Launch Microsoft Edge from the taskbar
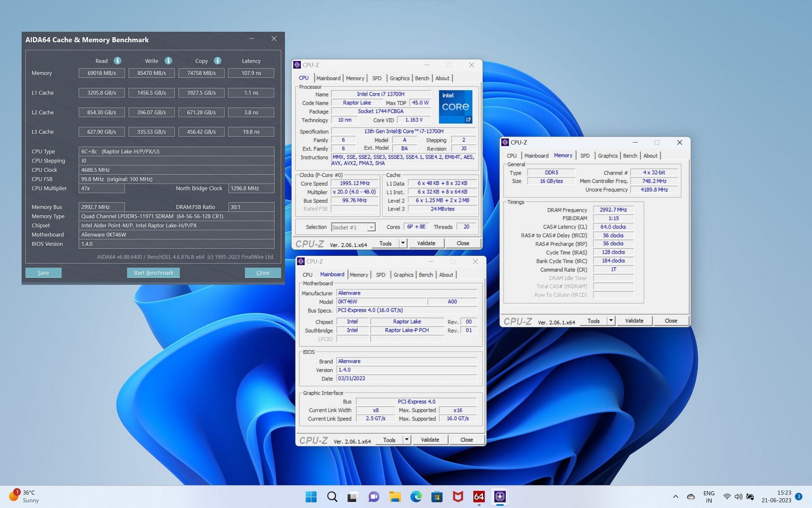The width and height of the screenshot is (812, 508). click(416, 497)
